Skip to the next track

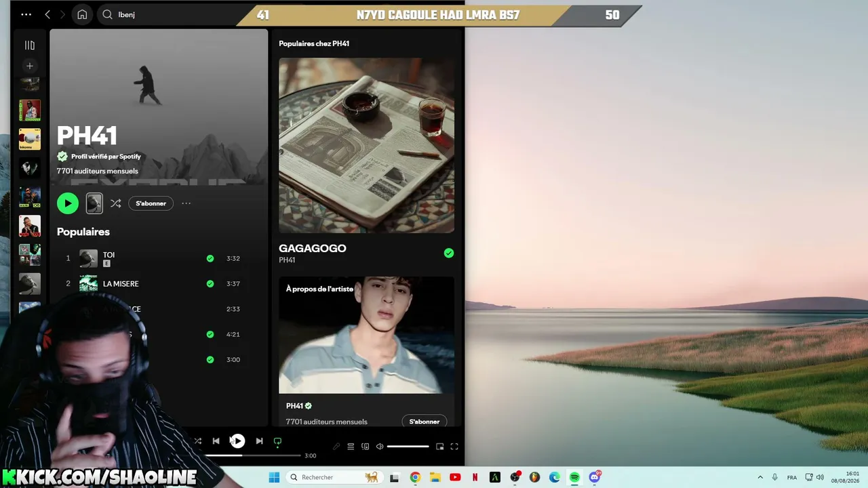click(259, 441)
